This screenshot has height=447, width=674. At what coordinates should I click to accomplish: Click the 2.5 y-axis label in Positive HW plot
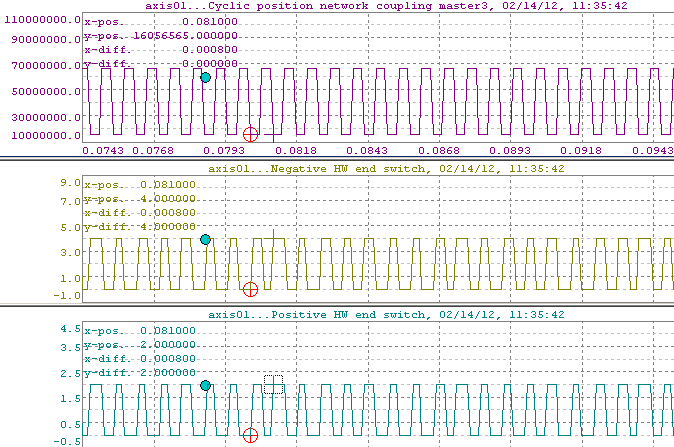pyautogui.click(x=70, y=374)
